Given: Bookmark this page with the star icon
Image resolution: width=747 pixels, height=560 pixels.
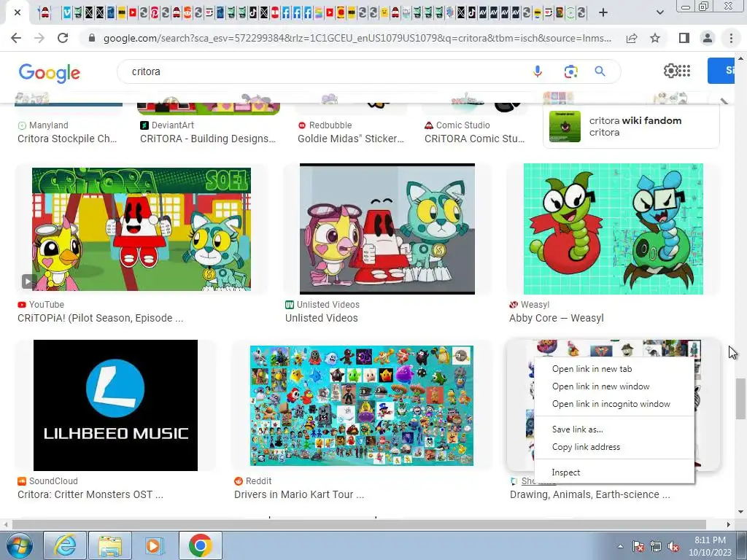Looking at the screenshot, I should (655, 38).
